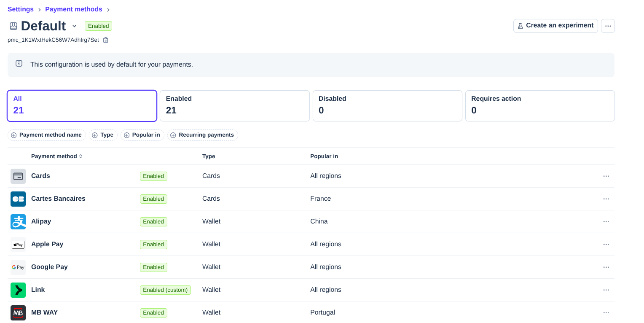The image size is (644, 323).
Task: Select the Enabled filter tab
Action: 234,106
